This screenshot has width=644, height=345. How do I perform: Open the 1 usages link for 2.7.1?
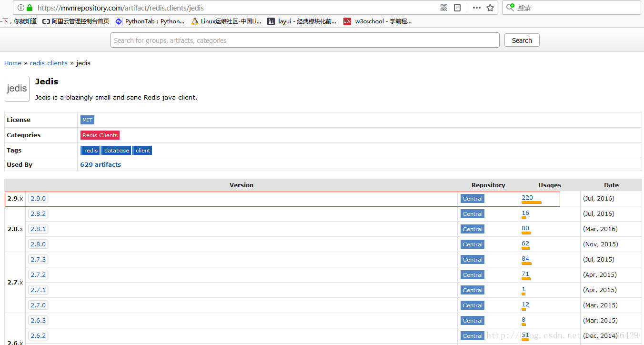tap(523, 289)
